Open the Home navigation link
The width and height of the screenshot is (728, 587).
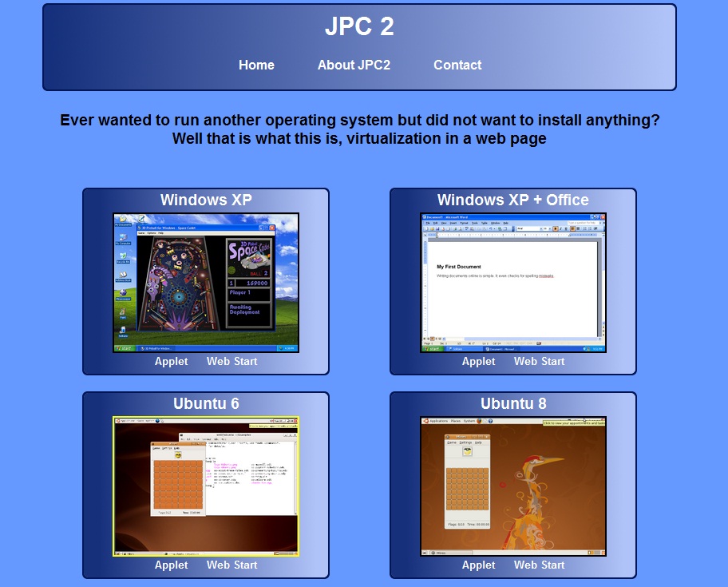tap(256, 65)
